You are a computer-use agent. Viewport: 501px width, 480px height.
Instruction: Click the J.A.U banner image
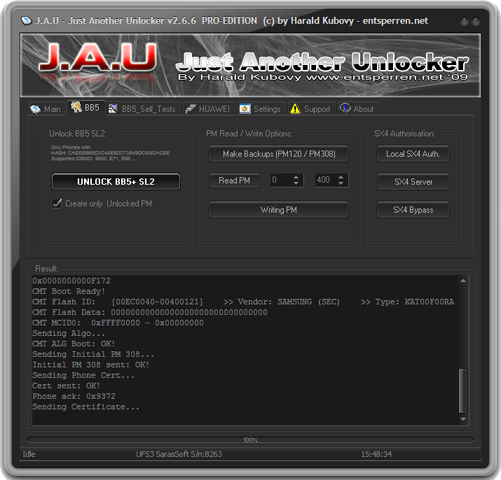click(250, 65)
